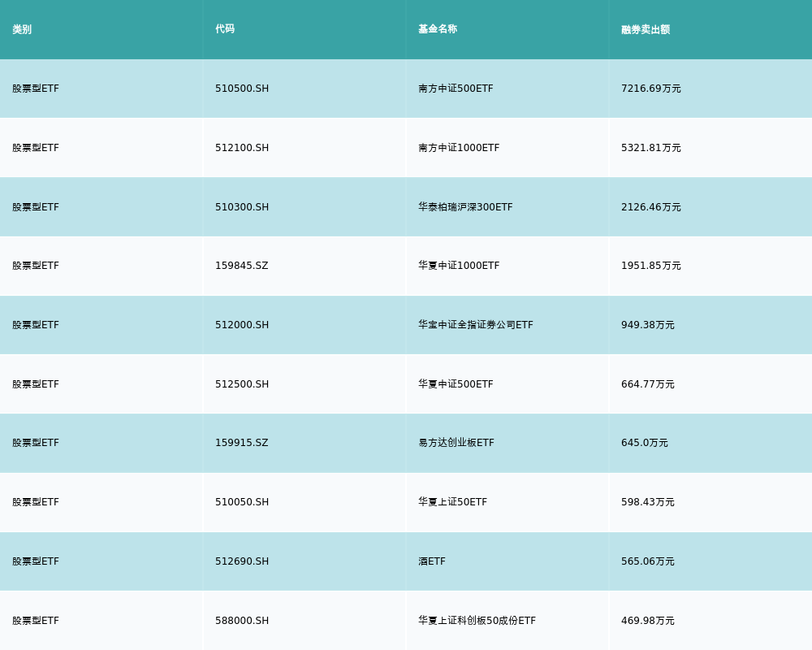This screenshot has height=650, width=812.
Task: Click the 类别 column header
Action: (x=22, y=29)
